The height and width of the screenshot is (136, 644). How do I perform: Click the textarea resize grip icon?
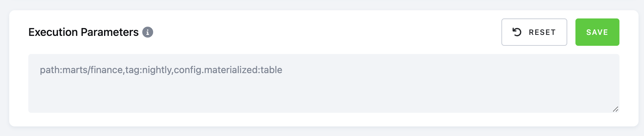[615, 109]
